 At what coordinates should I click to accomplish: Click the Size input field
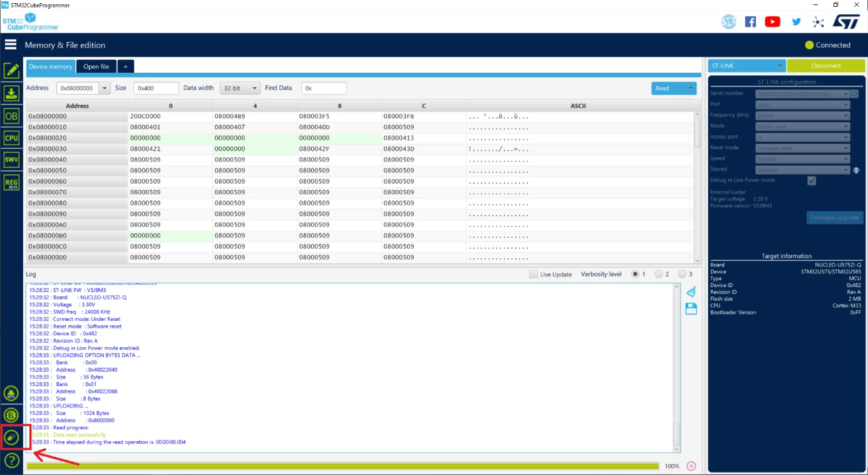156,88
